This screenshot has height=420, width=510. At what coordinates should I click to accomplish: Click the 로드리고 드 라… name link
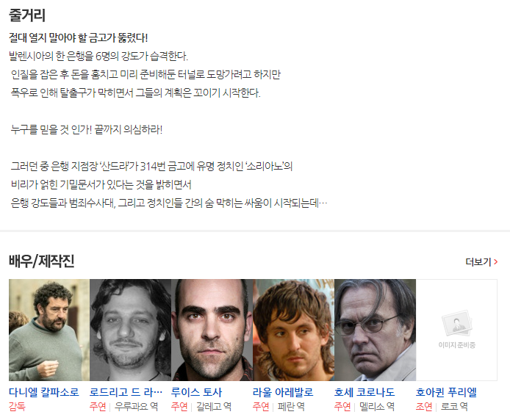(126, 392)
